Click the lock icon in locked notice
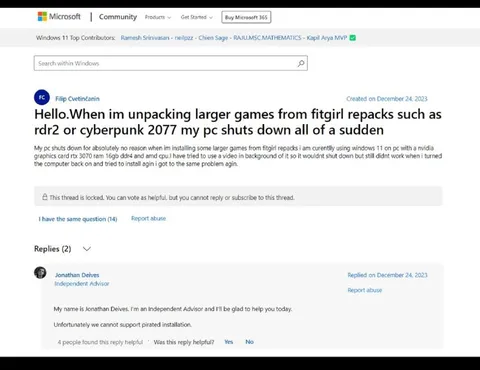Viewport: 480px width, 370px height. click(x=45, y=197)
